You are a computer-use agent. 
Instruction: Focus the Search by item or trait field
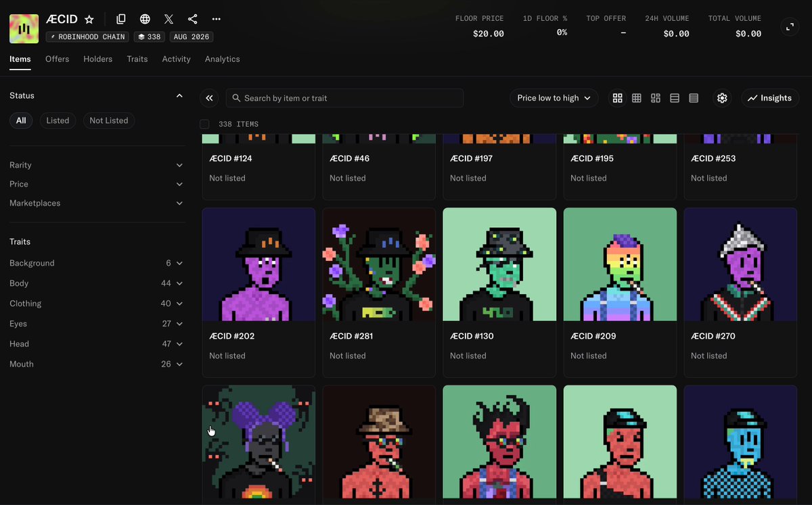[x=344, y=98]
